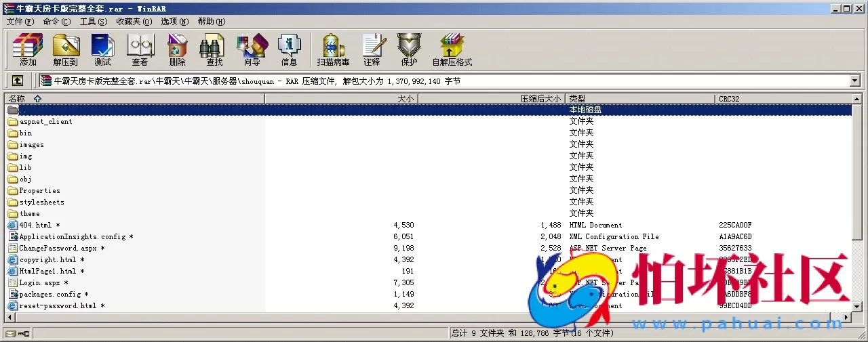Screen dimensions: 868x342
Task: Expand the archive path dropdown arrow
Action: tap(854, 81)
